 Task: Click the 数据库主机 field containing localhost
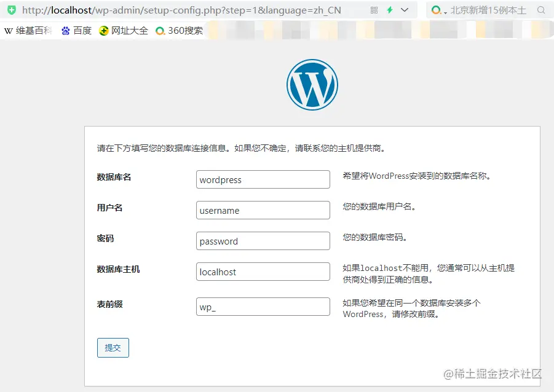click(x=263, y=272)
